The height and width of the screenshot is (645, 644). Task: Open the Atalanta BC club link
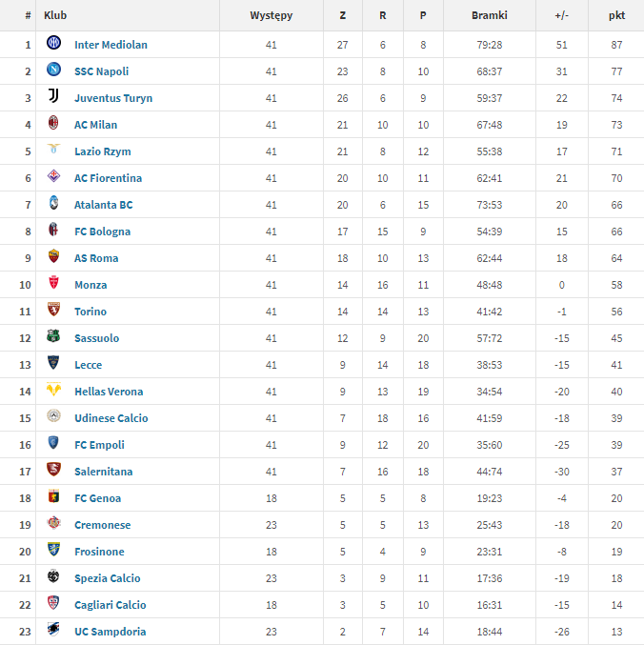pyautogui.click(x=104, y=205)
